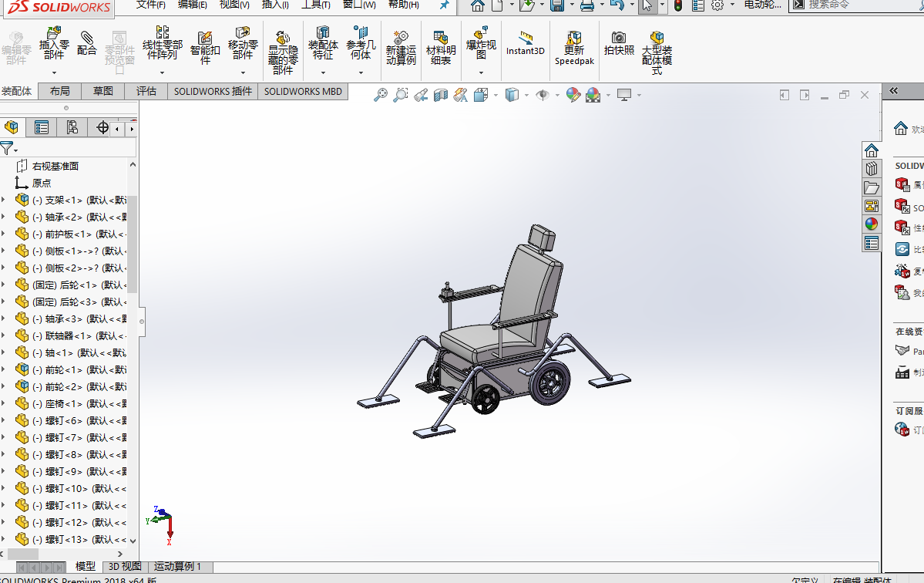
Task: Click the Print icon in title bar
Action: pyautogui.click(x=587, y=6)
